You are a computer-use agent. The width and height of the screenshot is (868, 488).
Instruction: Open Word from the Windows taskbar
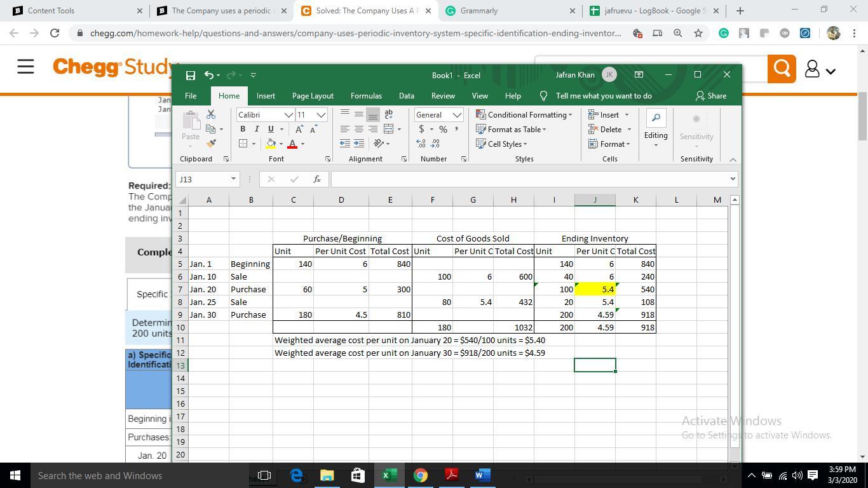click(482, 475)
